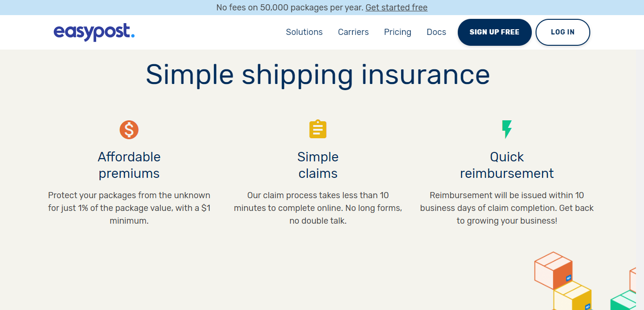Click the Simple claims heading
Viewport: 644px width, 310px height.
318,165
